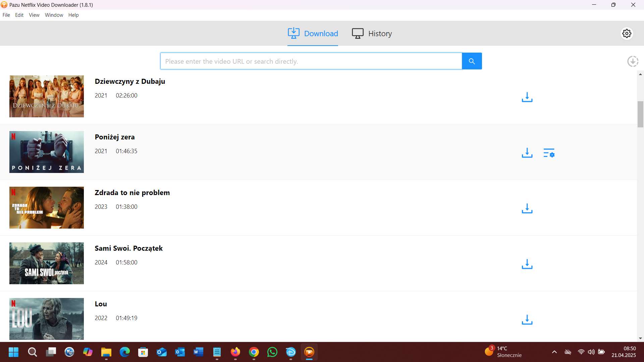Select the Sami Swoi thumbnail

(47, 263)
